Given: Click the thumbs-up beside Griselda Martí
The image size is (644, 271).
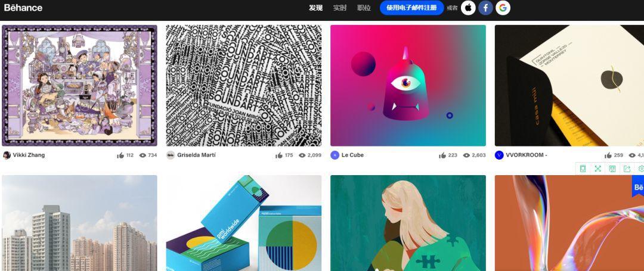Looking at the screenshot, I should [279, 155].
